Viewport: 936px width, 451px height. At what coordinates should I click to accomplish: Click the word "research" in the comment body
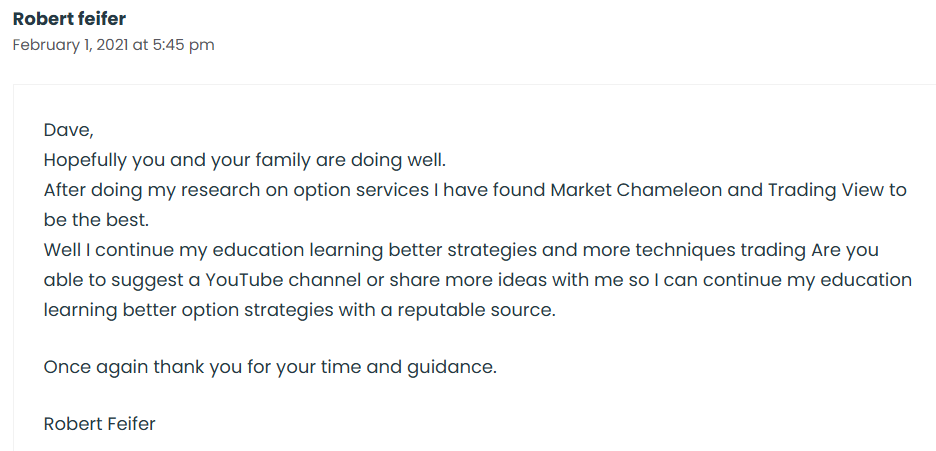point(220,190)
